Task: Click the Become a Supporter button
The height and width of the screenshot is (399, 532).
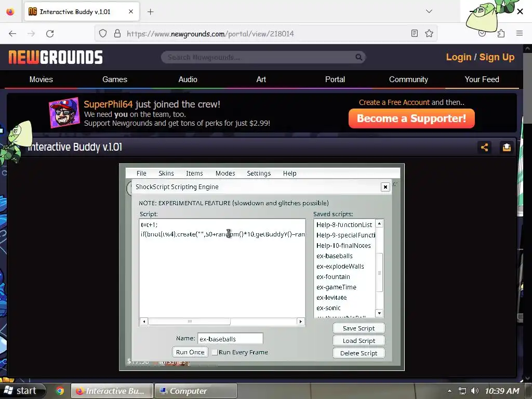Action: [411, 118]
